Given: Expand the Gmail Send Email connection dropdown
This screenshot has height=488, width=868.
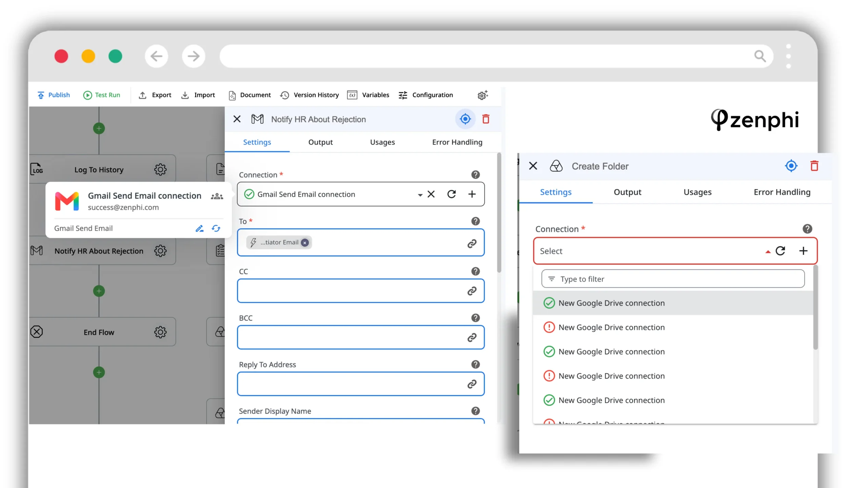Looking at the screenshot, I should 420,195.
